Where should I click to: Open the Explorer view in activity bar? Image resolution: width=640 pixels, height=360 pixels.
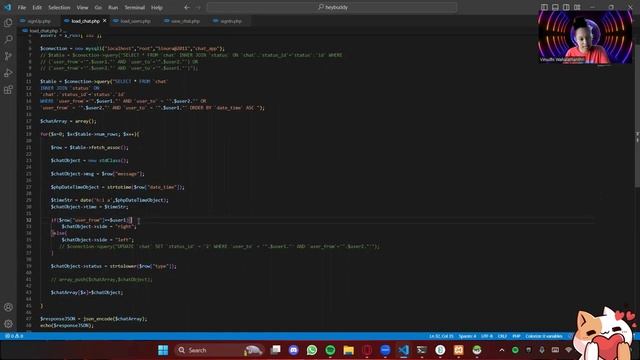click(x=8, y=23)
